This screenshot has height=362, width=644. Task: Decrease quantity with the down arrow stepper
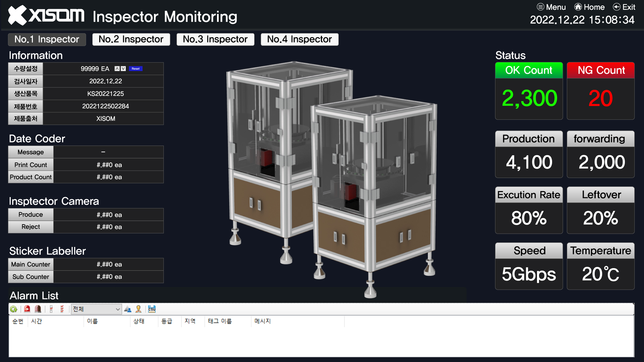[x=123, y=69]
